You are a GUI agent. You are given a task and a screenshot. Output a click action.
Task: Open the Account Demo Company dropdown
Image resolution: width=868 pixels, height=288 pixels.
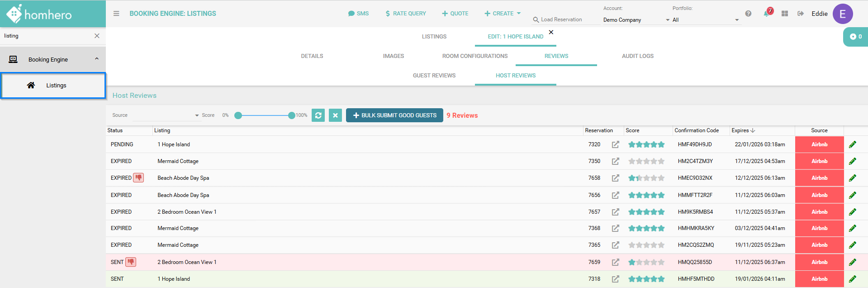click(636, 20)
